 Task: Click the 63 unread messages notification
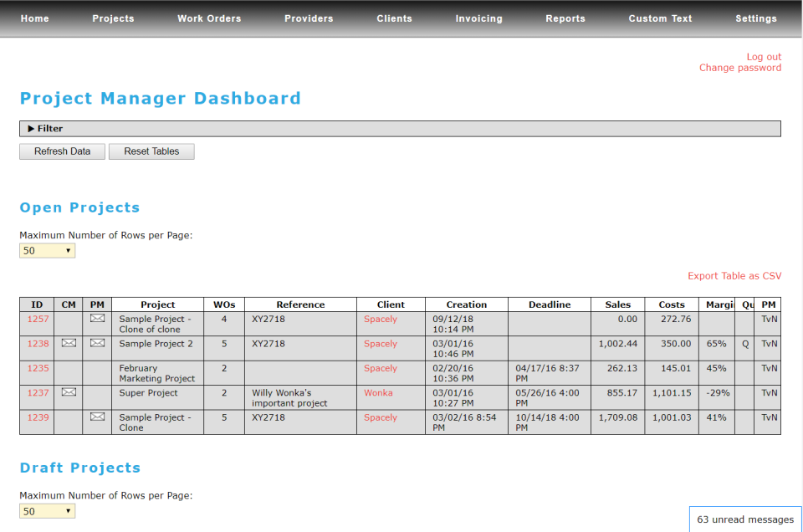[744, 519]
